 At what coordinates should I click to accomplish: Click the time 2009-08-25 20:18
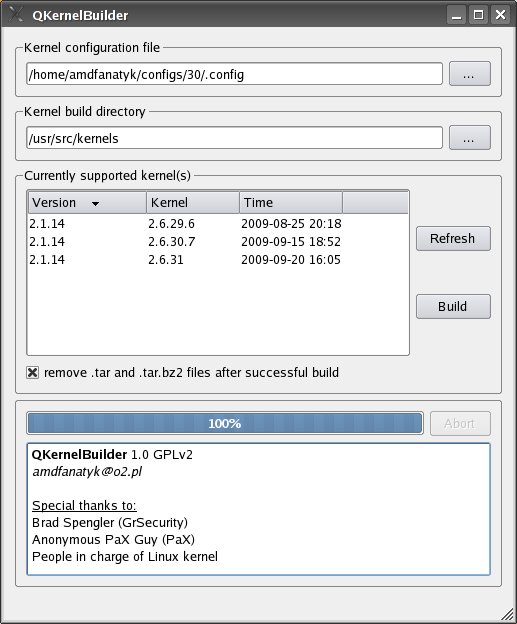(x=291, y=224)
